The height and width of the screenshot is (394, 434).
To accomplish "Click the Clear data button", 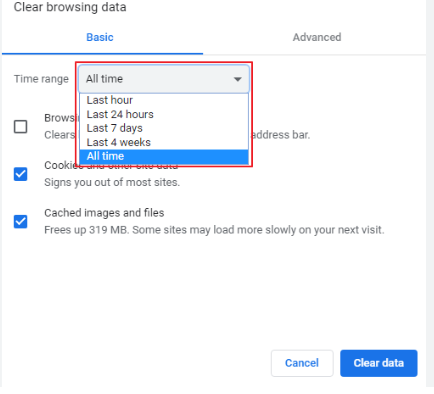I will point(379,363).
